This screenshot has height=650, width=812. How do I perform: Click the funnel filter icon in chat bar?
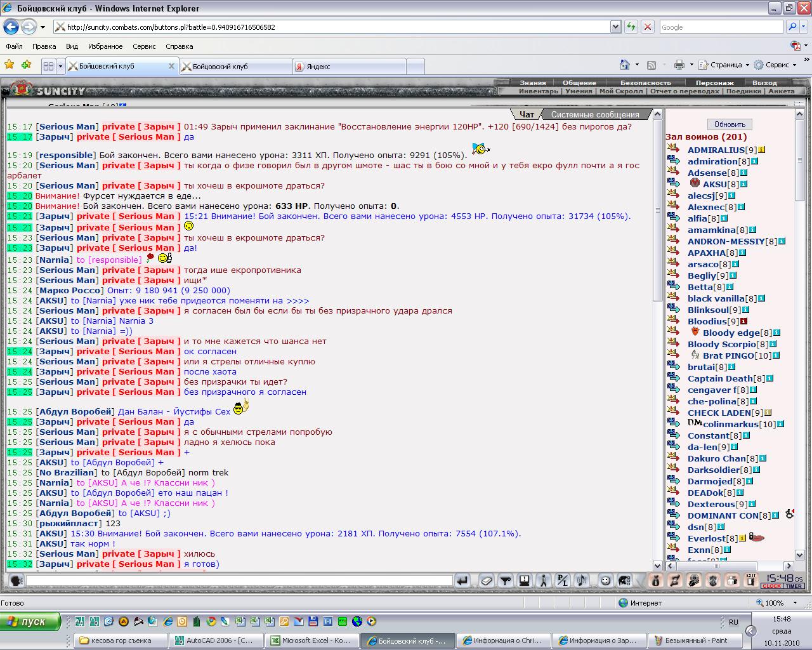506,580
